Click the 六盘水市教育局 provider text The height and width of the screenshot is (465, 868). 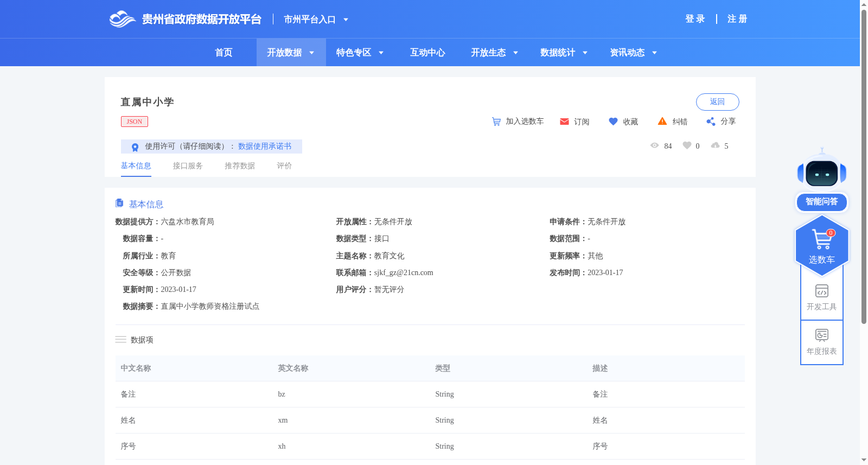coord(187,222)
